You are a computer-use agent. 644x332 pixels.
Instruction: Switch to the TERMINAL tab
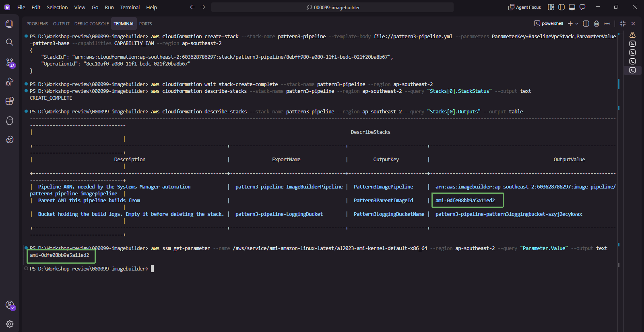click(x=124, y=24)
